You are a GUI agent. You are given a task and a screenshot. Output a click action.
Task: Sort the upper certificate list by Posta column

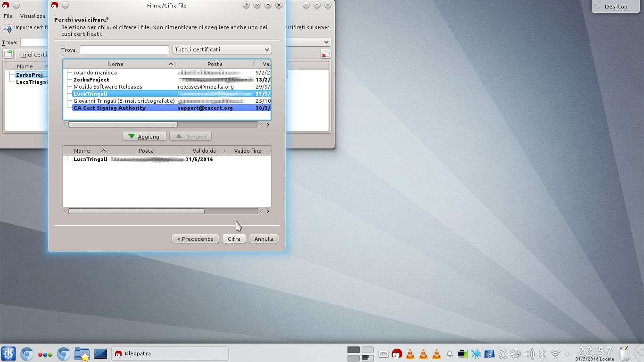coord(215,64)
